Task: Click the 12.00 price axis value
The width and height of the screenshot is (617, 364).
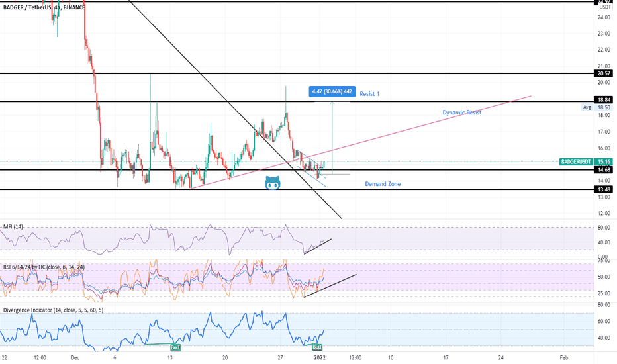Action: point(604,214)
